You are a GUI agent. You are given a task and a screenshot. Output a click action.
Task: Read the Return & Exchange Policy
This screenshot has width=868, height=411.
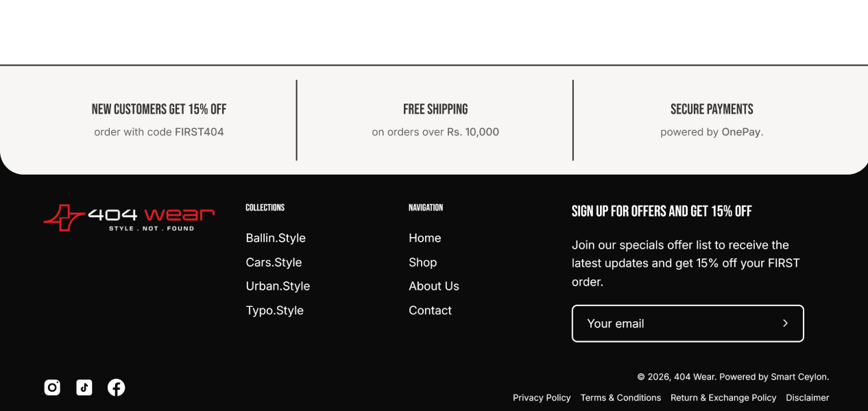(723, 398)
